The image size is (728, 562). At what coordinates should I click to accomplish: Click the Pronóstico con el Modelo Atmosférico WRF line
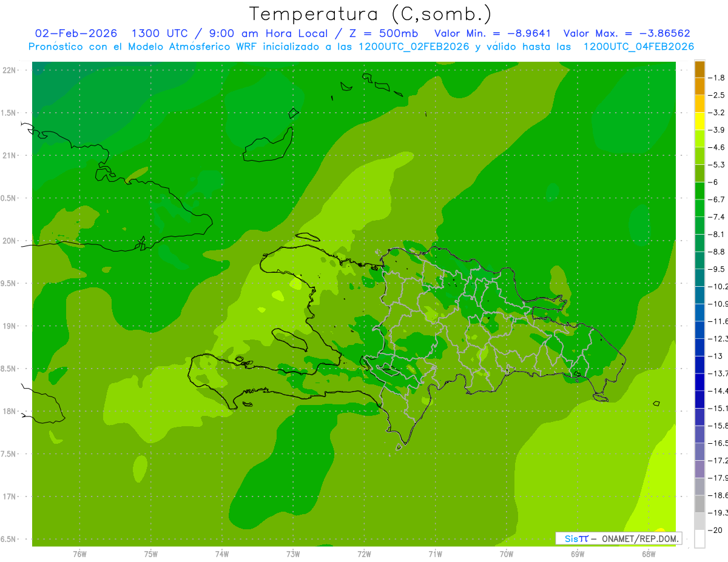[x=362, y=47]
